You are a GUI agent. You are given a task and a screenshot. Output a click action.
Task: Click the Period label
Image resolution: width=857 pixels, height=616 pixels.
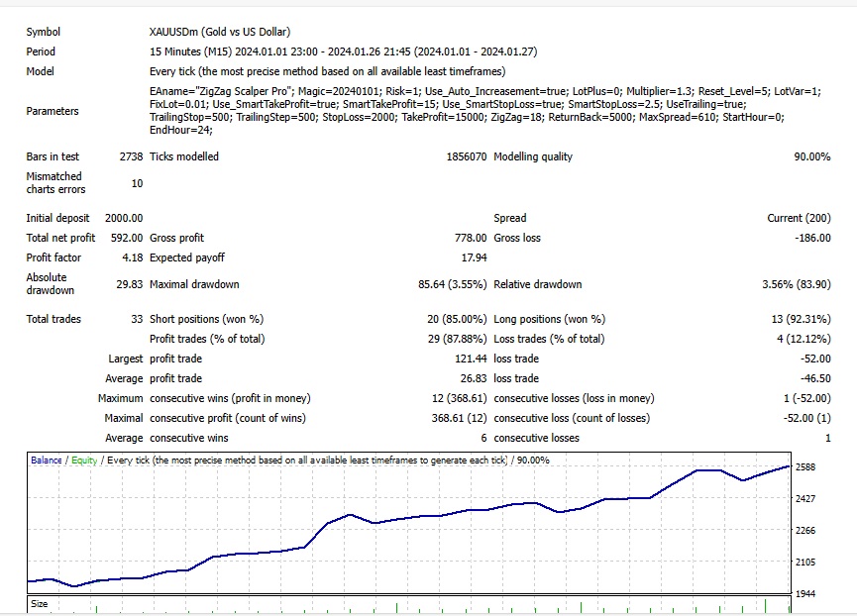pyautogui.click(x=41, y=51)
